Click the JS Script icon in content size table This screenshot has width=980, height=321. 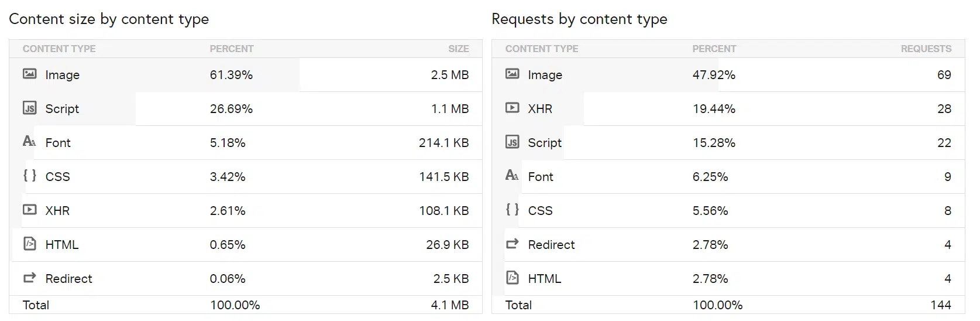point(29,108)
